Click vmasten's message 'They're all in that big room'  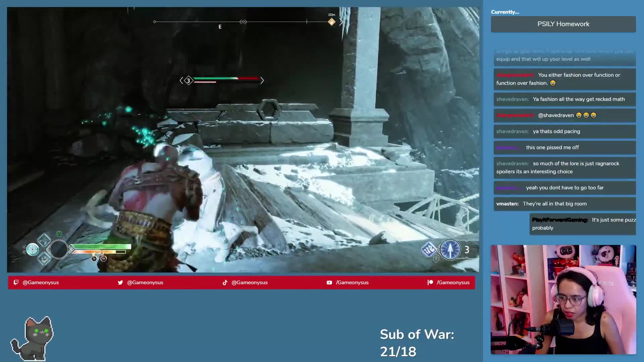pos(565,204)
